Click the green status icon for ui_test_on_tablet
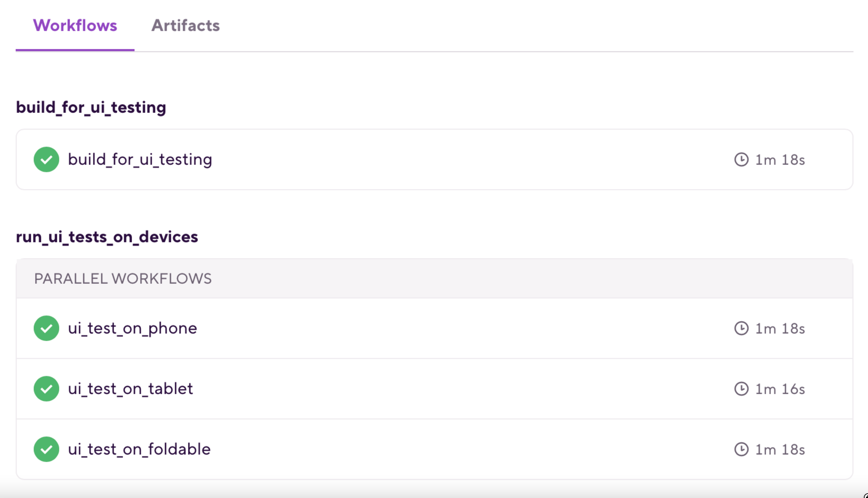 (x=46, y=389)
